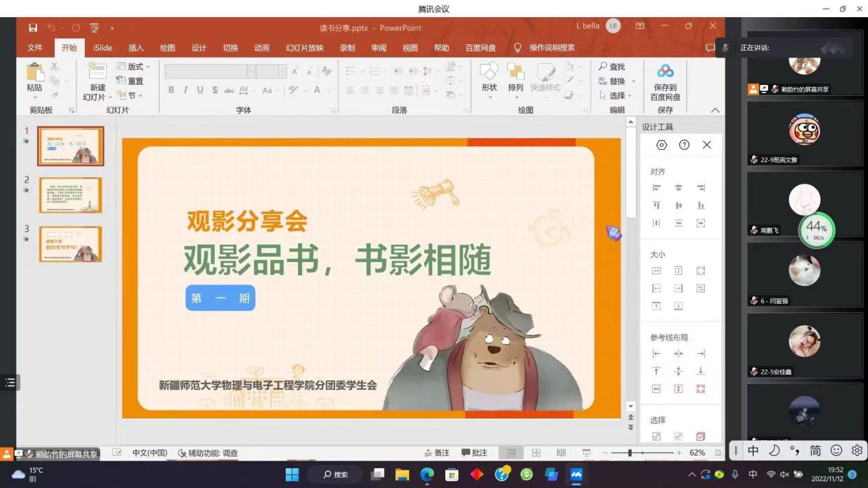Screen dimensions: 868x488
Task: Toggle the Notes pane in status bar
Action: coord(437,453)
